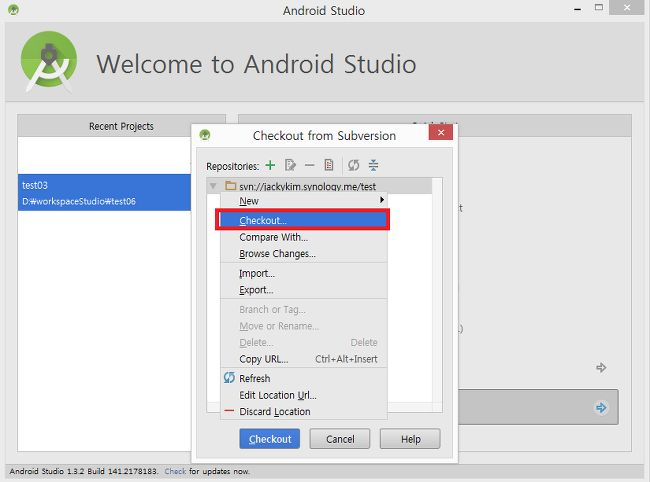Click the Android Studio title bar icon
The image size is (650, 482).
[x=14, y=10]
